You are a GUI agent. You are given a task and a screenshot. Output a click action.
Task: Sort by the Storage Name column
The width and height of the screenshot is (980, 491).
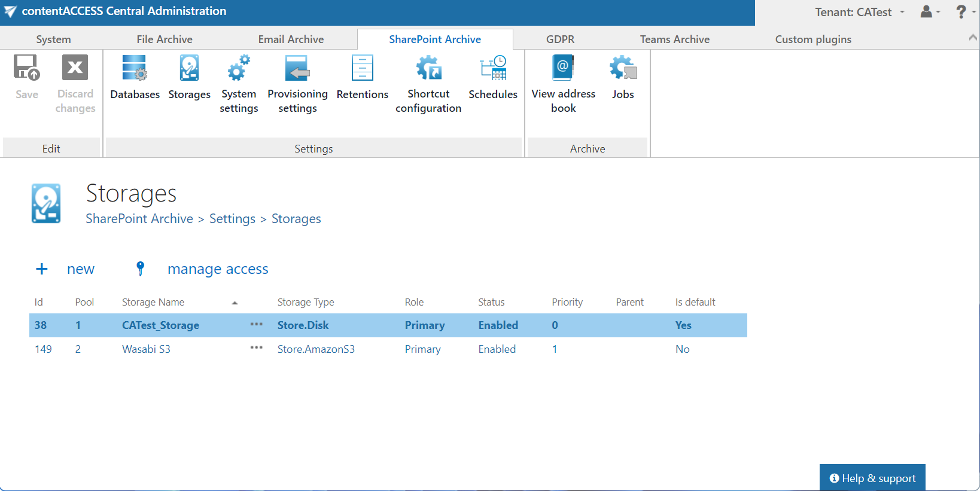[153, 302]
